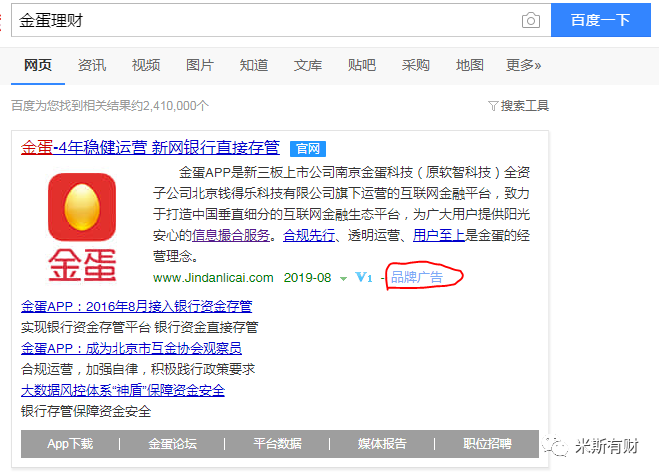Open link 金蛋APP：2016年8月接入银行资金存管
The image size is (659, 475).
tap(137, 306)
